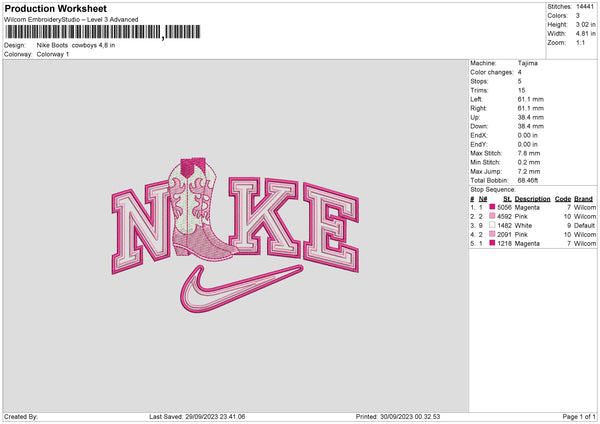Click the Trims value 15

(x=521, y=90)
